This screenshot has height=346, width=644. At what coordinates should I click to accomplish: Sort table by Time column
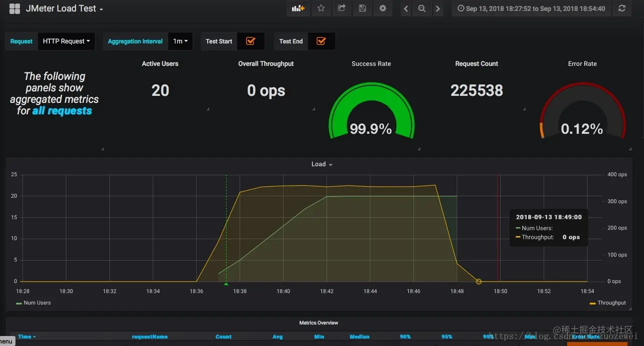tap(27, 337)
